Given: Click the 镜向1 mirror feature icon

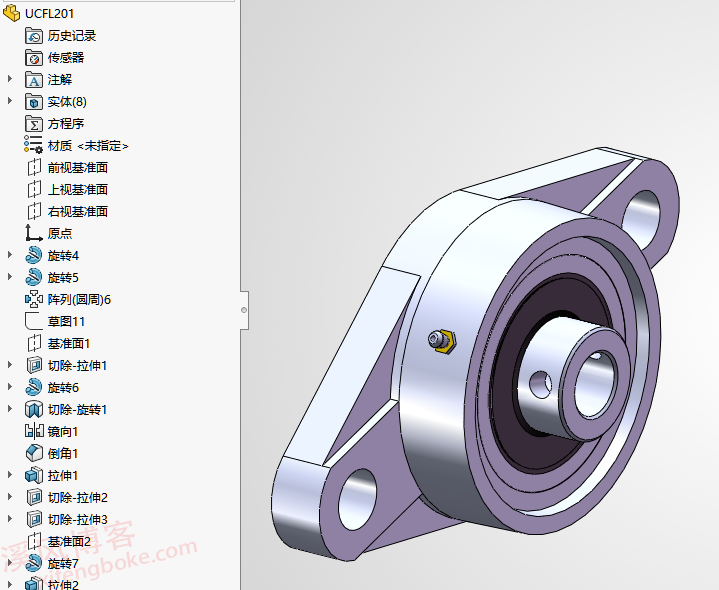Looking at the screenshot, I should pyautogui.click(x=34, y=431).
